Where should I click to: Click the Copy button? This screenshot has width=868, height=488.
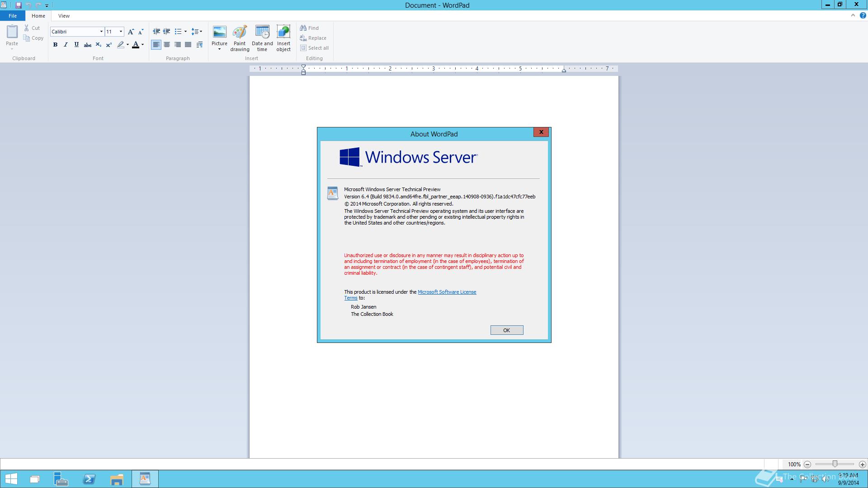[33, 38]
